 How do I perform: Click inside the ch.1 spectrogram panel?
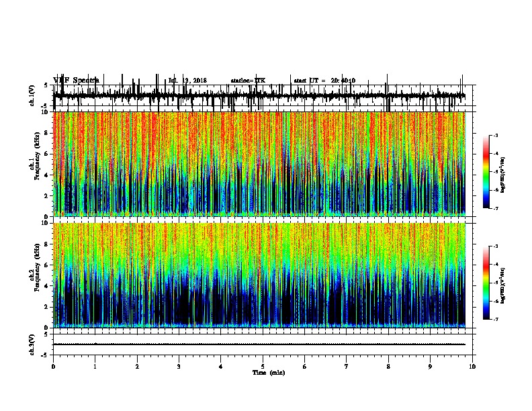tap(259, 164)
